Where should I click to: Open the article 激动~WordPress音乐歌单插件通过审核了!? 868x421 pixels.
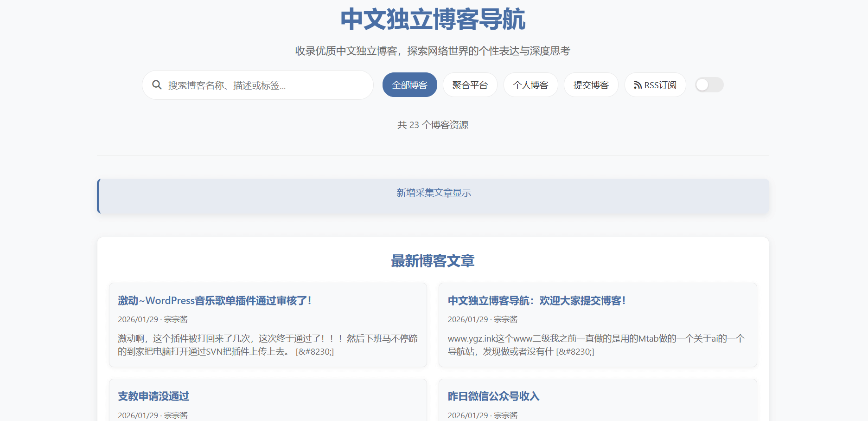point(215,301)
